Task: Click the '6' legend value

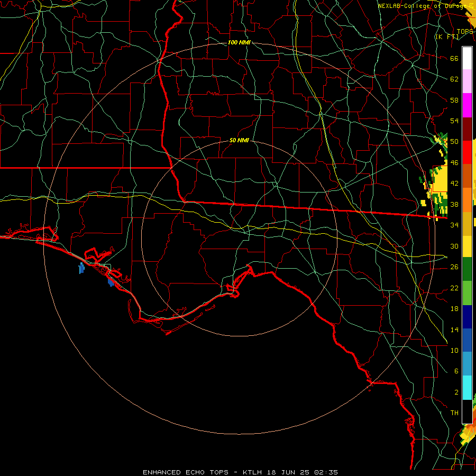Action: (456, 371)
